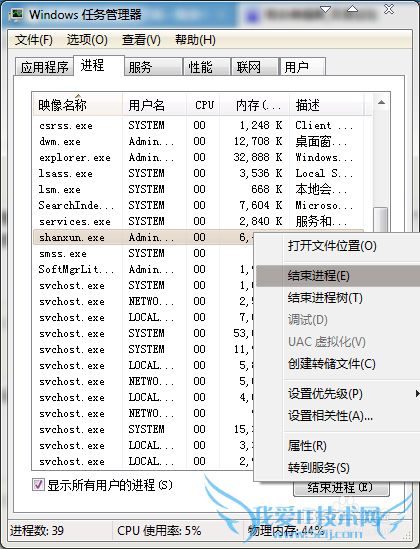Click the Local S... description cell

click(x=324, y=173)
